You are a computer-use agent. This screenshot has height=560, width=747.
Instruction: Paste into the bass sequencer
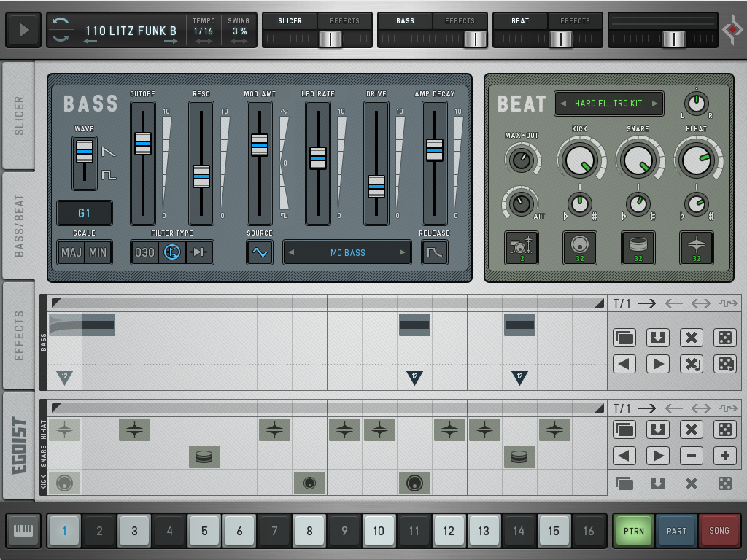pos(658,338)
